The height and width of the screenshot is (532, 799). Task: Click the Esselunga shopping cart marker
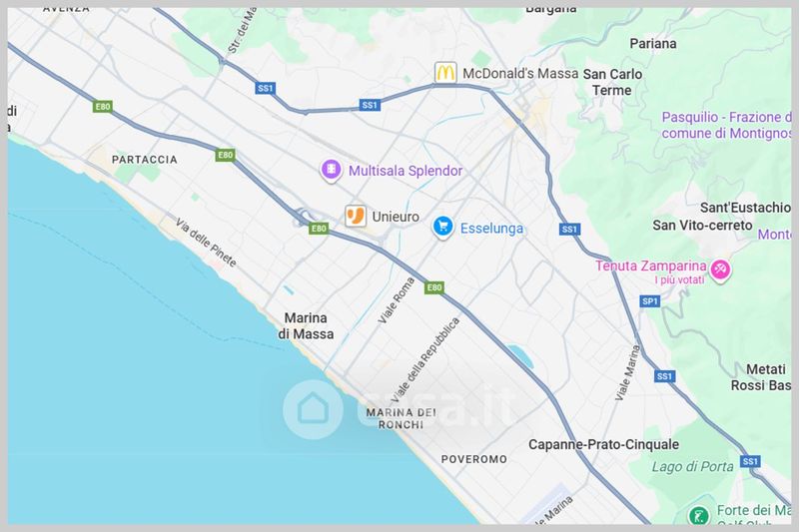coord(442,227)
